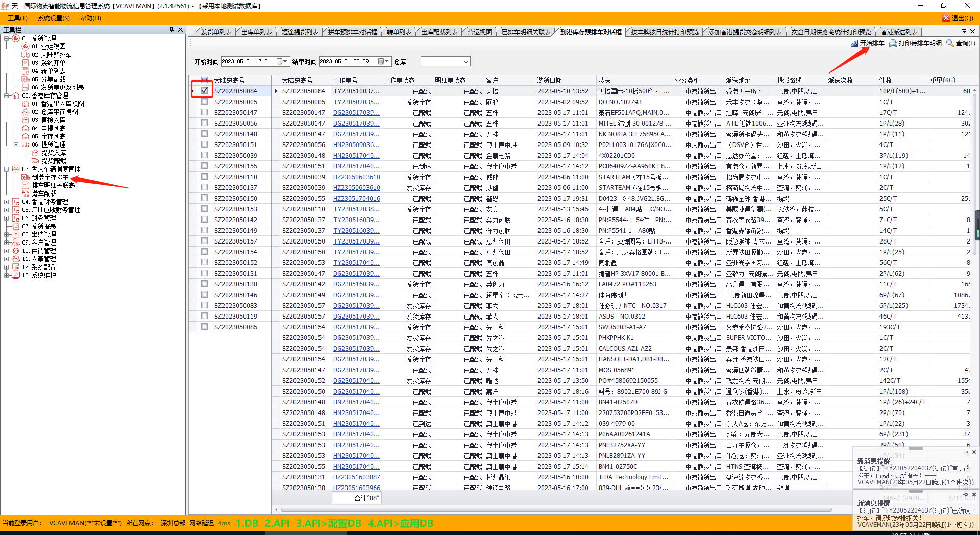980x535 pixels.
Task: Open the 仓库 dropdown list
Action: (465, 62)
